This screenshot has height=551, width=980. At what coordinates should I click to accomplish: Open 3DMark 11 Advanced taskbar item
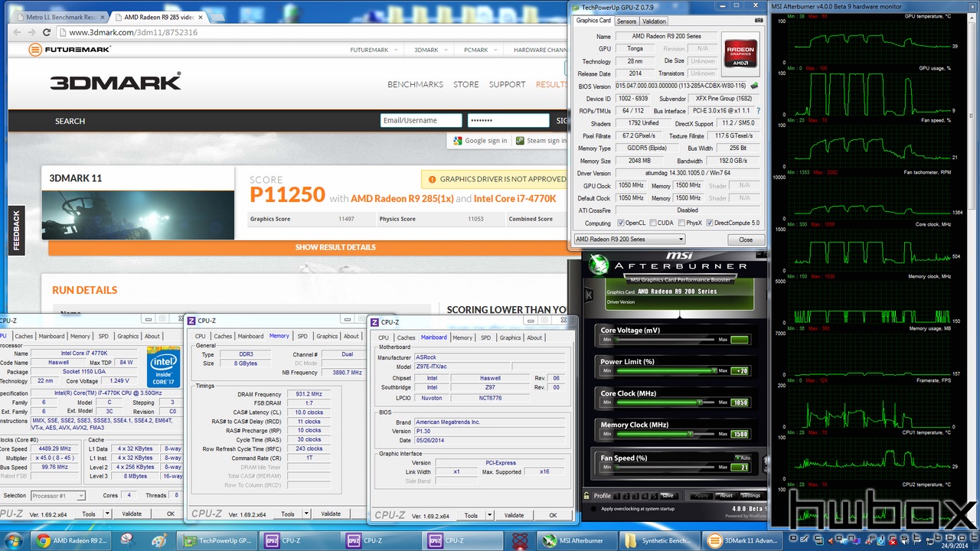coord(743,540)
